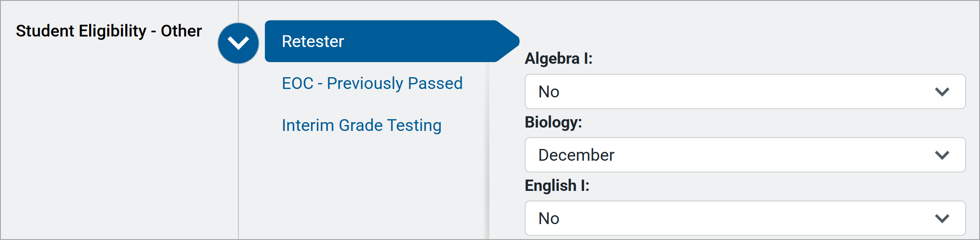The width and height of the screenshot is (980, 240).
Task: Click the Algebra I dropdown chevron arrow
Action: tap(942, 92)
